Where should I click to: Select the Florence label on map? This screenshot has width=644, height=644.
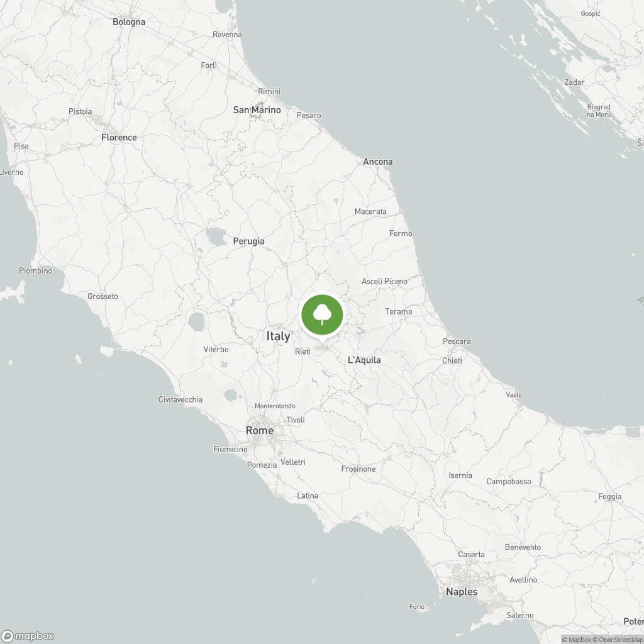click(x=119, y=138)
